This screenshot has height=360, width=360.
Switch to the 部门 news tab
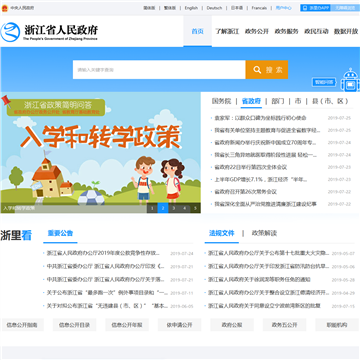coord(278,101)
